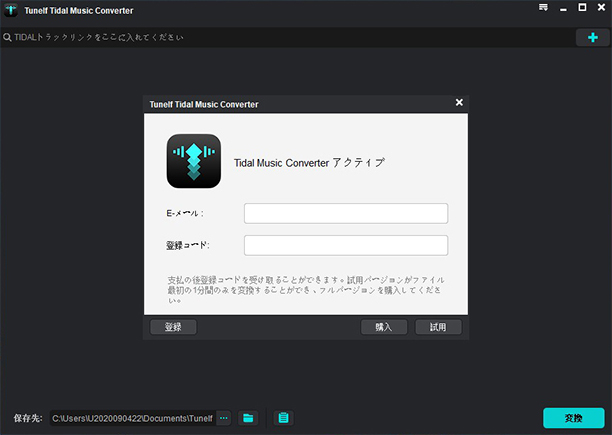Click the dialog title 'Tunelf Tidal Music Converter'
This screenshot has width=612, height=435.
(x=204, y=105)
